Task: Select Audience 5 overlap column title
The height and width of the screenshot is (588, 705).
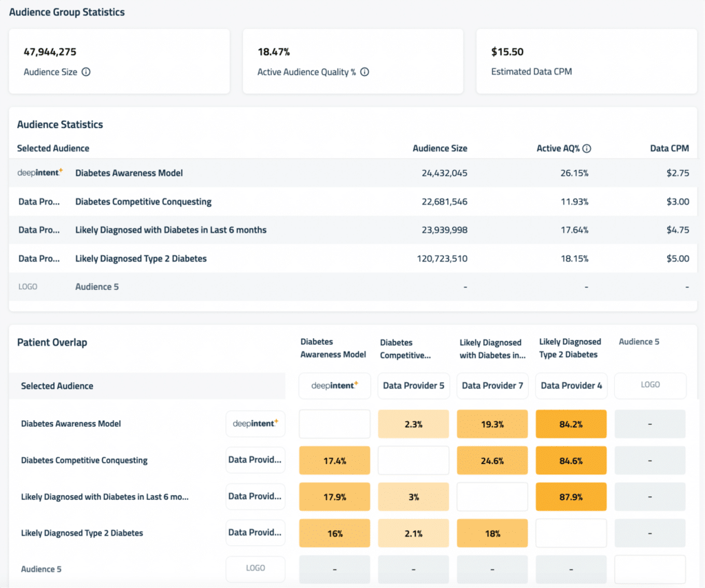Action: tap(639, 342)
